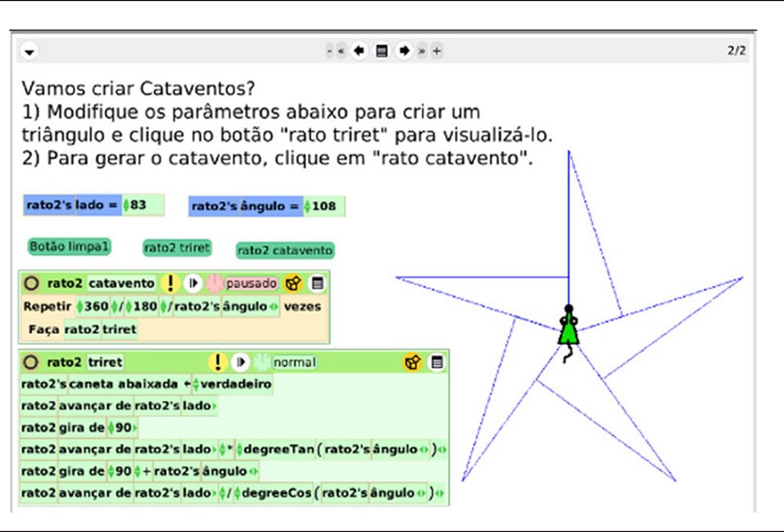This screenshot has width=784, height=532.
Task: Toggle the 'verdadeiro' pen-down value
Action: click(x=236, y=384)
